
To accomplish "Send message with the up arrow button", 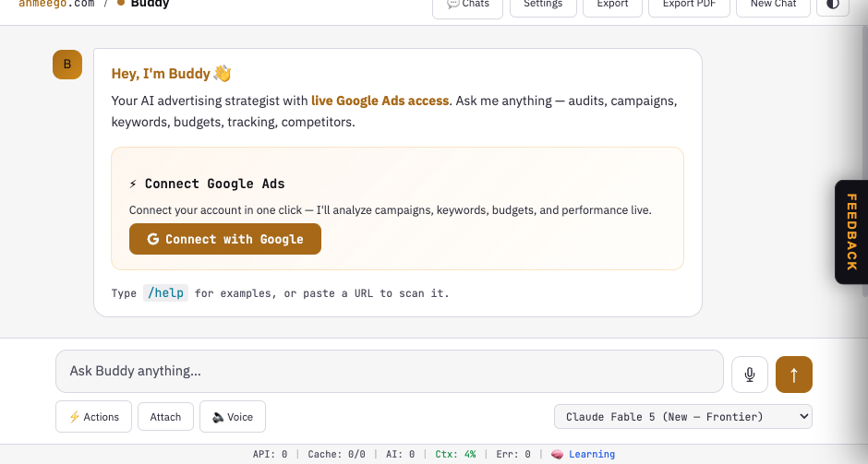I will pos(794,375).
